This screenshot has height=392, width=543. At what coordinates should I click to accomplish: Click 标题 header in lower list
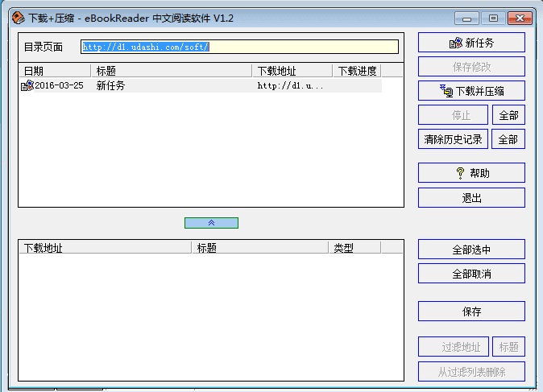[260, 248]
